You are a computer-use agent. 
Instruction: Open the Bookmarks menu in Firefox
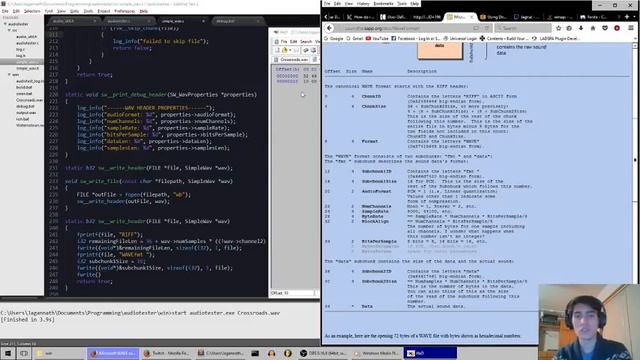pos(383,4)
